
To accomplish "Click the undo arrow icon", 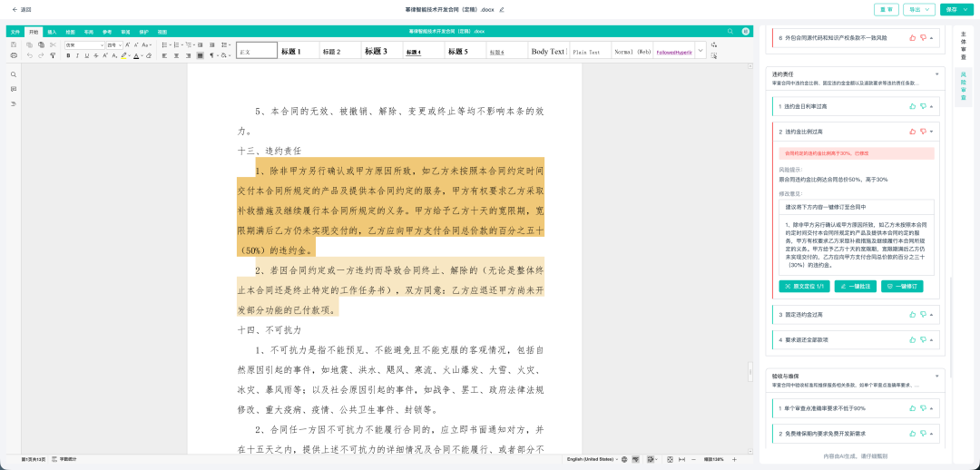I will [x=29, y=55].
